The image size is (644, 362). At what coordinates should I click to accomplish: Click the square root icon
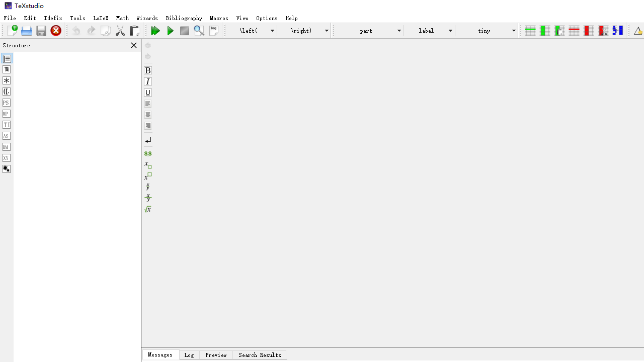tap(147, 209)
